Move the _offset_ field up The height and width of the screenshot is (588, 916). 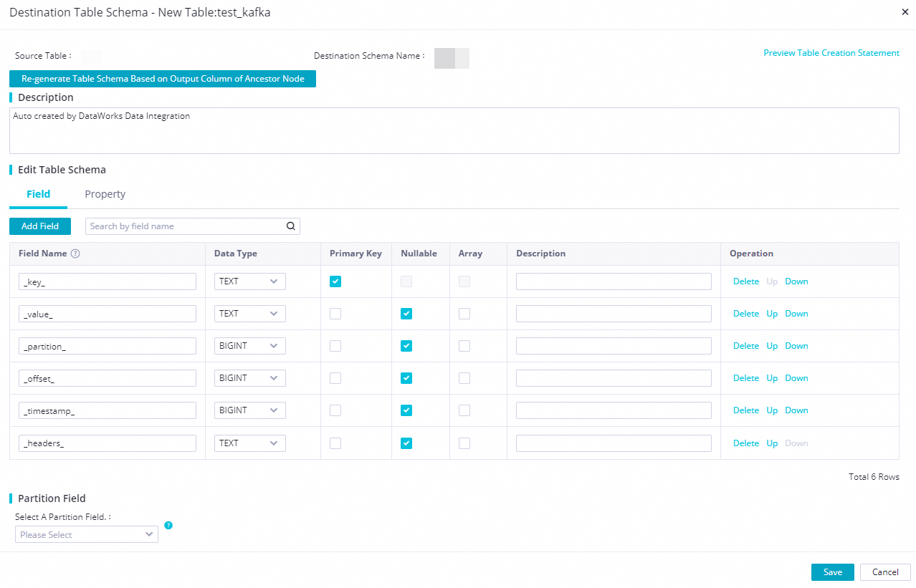[772, 378]
